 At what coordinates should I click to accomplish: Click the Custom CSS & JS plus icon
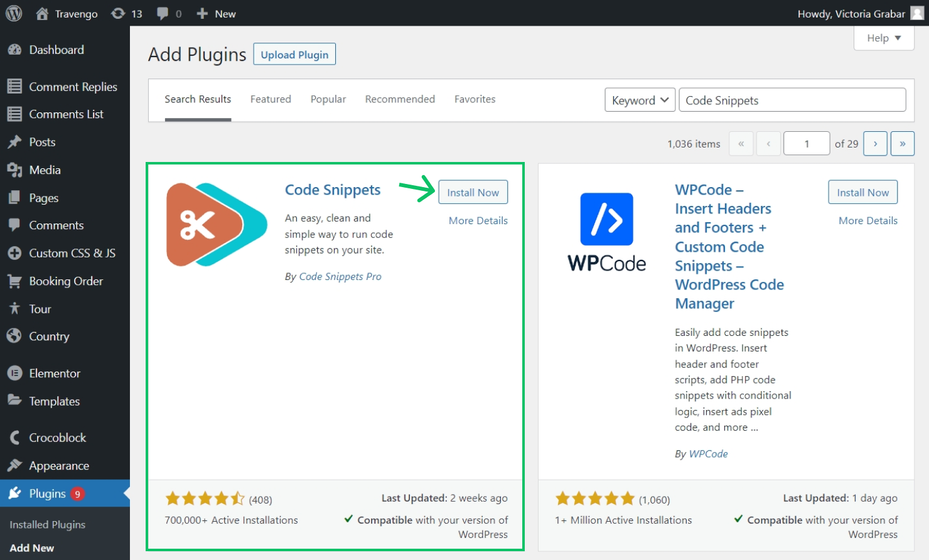[14, 253]
